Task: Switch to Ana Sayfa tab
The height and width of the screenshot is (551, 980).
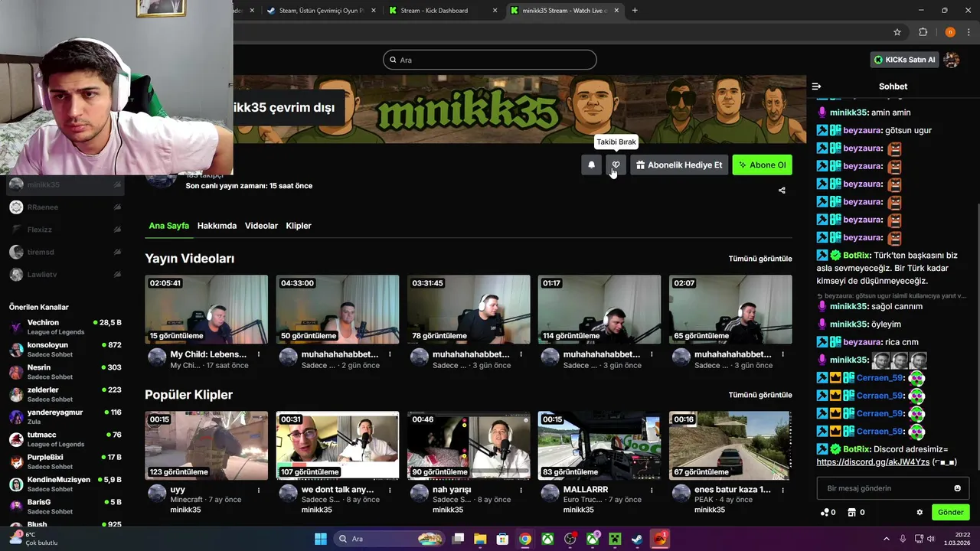Action: point(169,226)
